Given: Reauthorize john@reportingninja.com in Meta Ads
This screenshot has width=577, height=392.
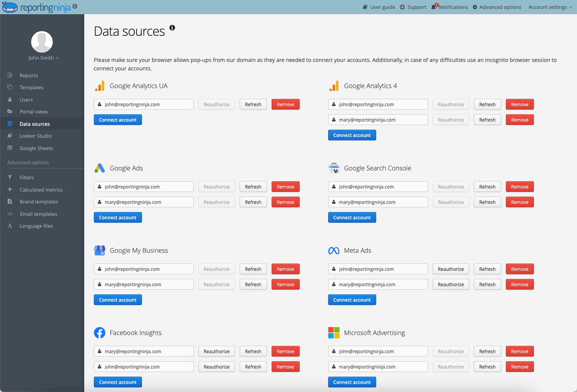Looking at the screenshot, I should point(451,269).
